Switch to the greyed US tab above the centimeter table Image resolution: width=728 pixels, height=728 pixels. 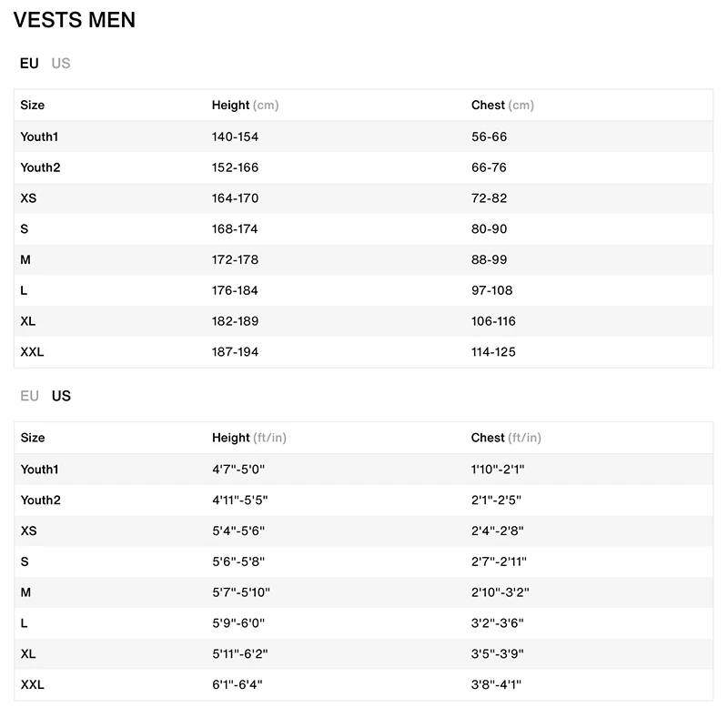pyautogui.click(x=61, y=64)
